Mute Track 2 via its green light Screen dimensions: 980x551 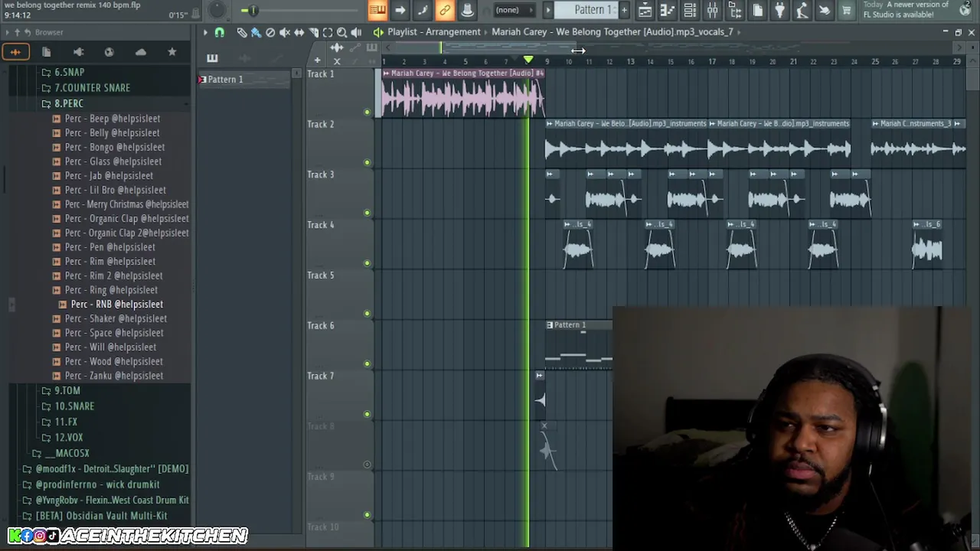click(367, 162)
